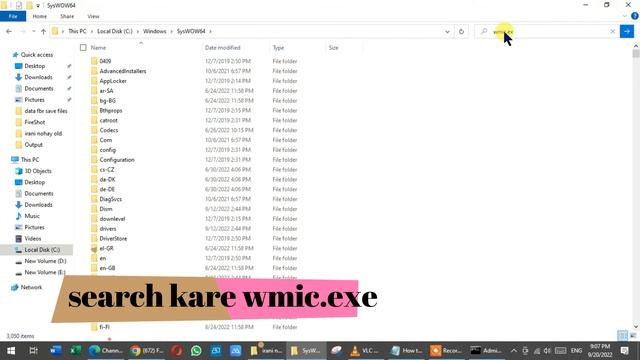Expand chevron after This PC in address bar
The height and width of the screenshot is (360, 640).
pos(92,31)
